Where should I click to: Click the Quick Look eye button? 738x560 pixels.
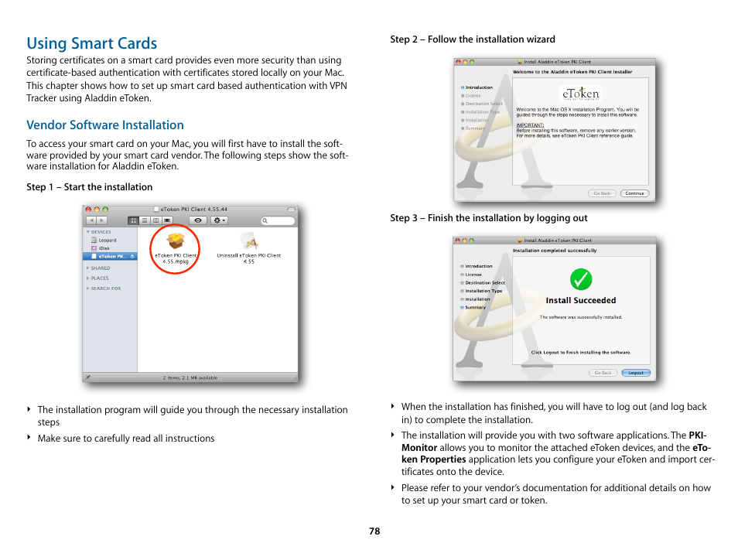198,220
